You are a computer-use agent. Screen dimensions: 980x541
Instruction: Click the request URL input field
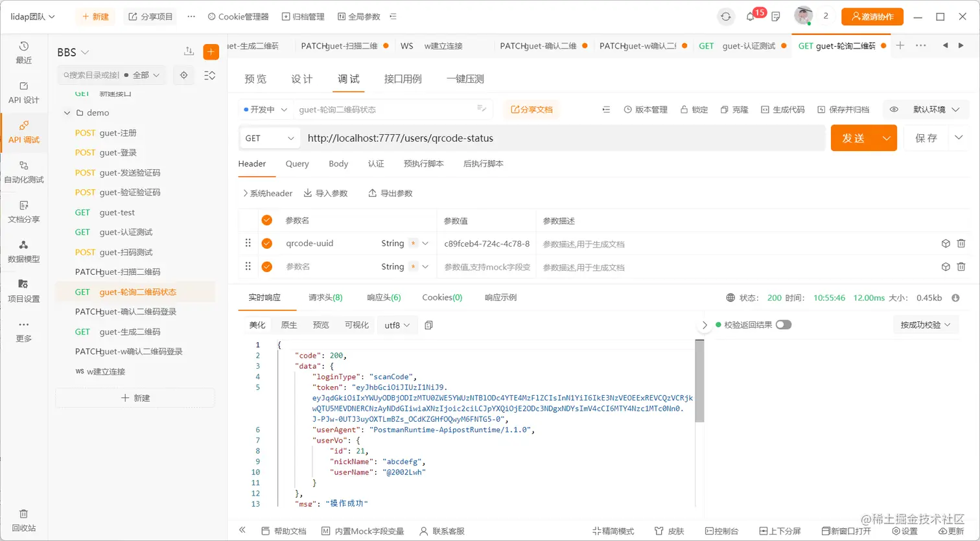pos(564,138)
